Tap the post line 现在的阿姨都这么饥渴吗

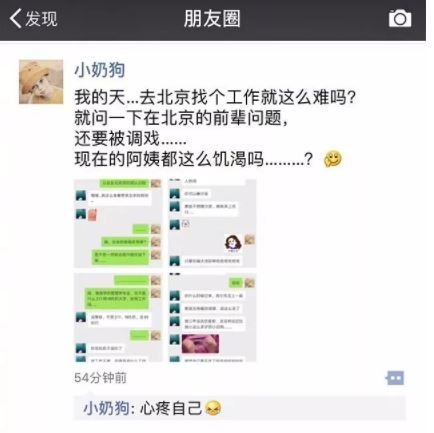[193, 159]
